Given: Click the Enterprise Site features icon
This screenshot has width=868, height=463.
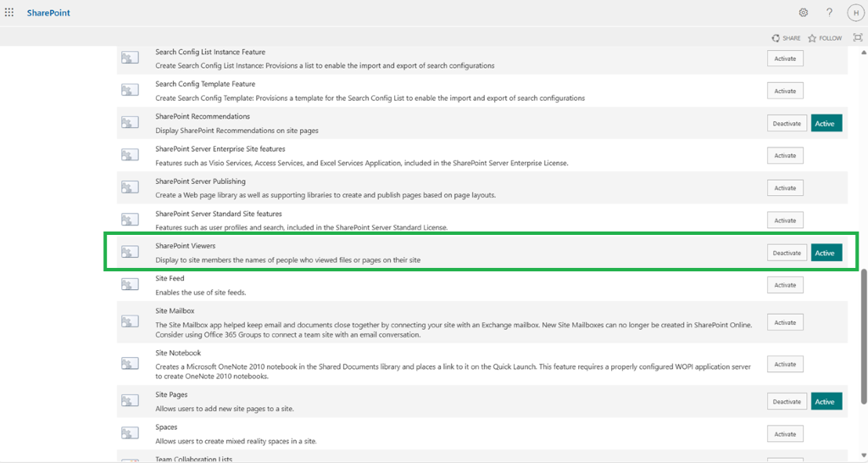Looking at the screenshot, I should pos(130,154).
